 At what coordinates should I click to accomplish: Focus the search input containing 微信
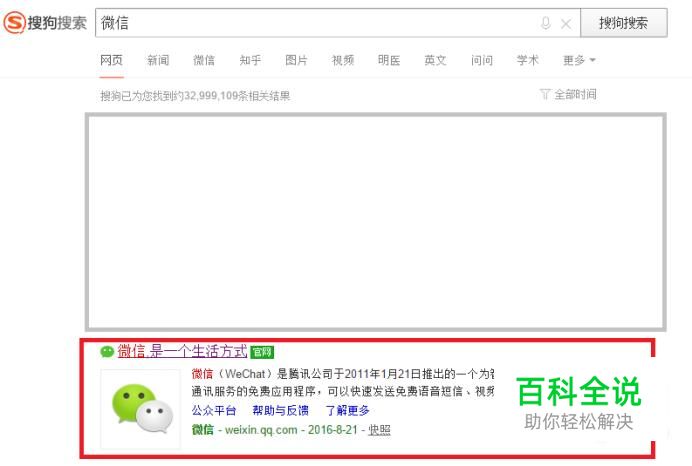(338, 23)
